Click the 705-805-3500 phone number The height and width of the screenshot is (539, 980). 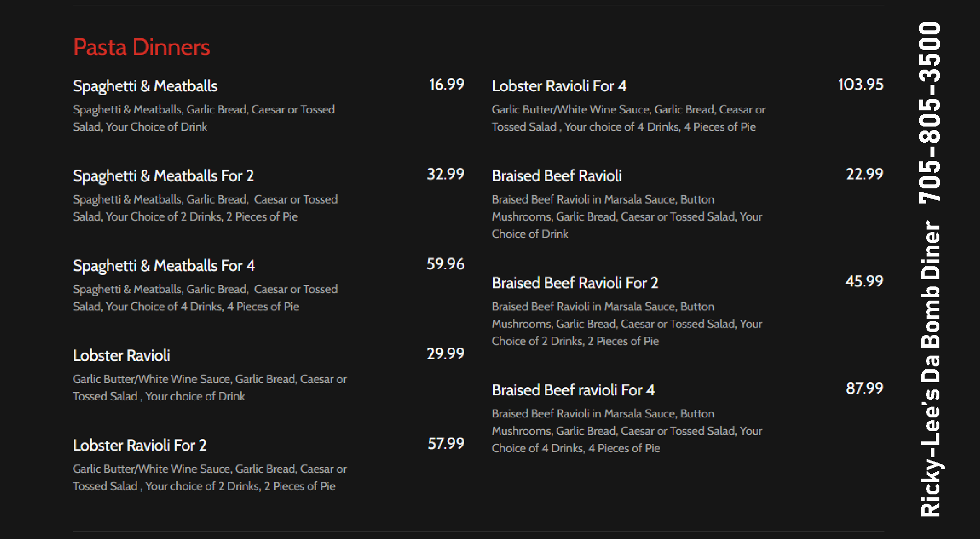click(x=930, y=113)
